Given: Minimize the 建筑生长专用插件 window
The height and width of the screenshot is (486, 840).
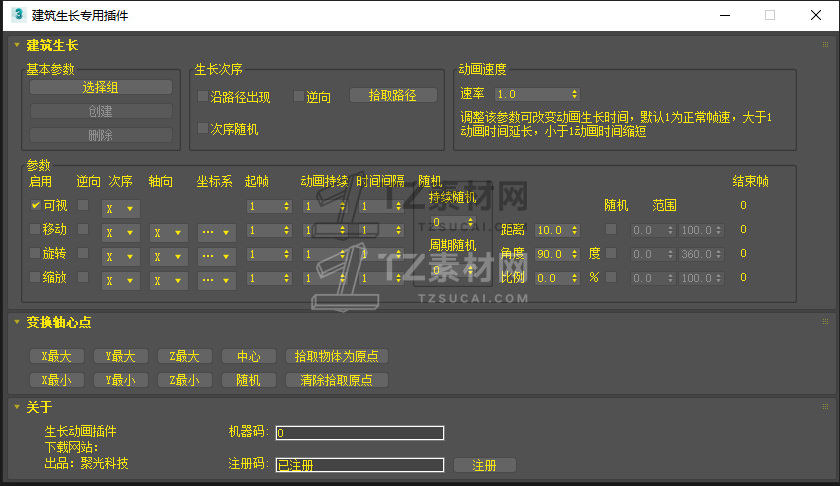Looking at the screenshot, I should tap(725, 15).
